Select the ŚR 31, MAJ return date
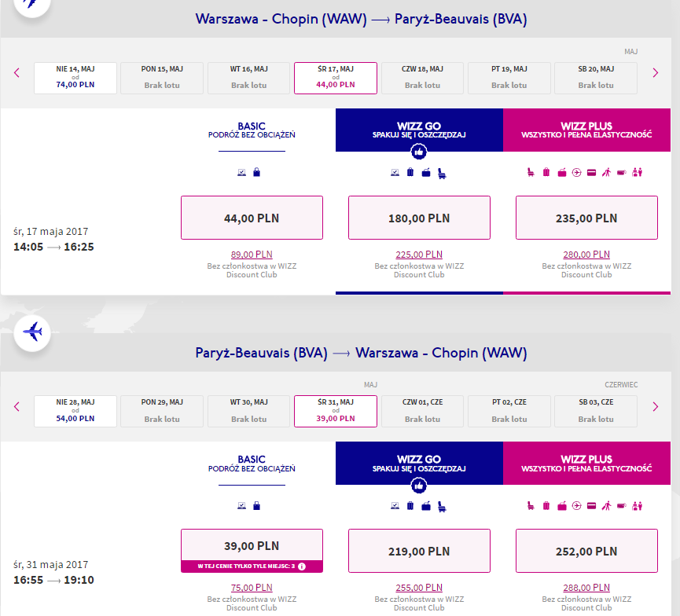 tap(336, 412)
